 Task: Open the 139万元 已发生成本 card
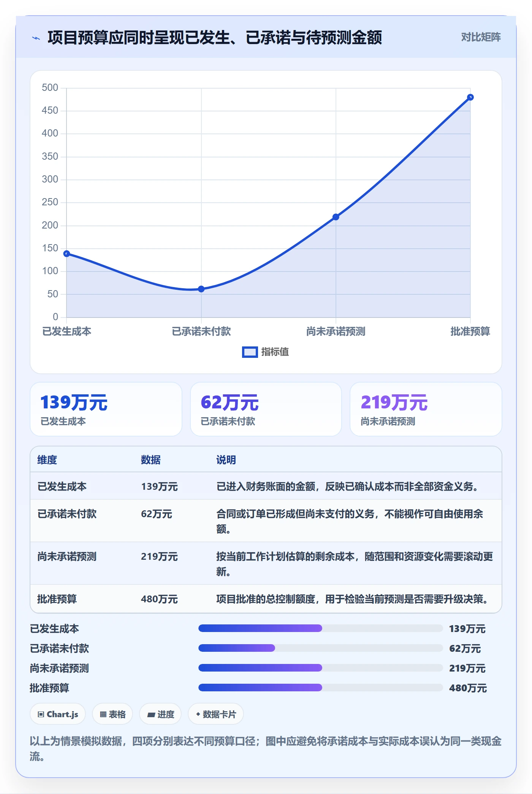pyautogui.click(x=106, y=409)
